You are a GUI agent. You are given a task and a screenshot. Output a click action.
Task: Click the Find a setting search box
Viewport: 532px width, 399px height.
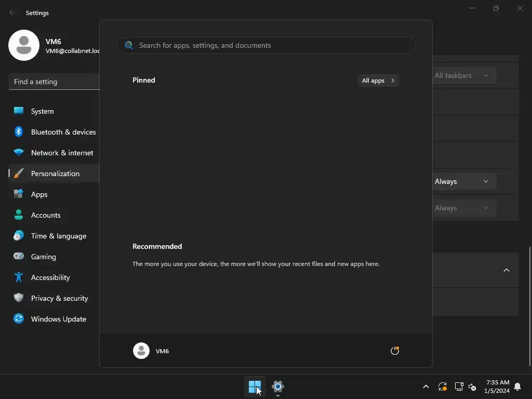[54, 82]
